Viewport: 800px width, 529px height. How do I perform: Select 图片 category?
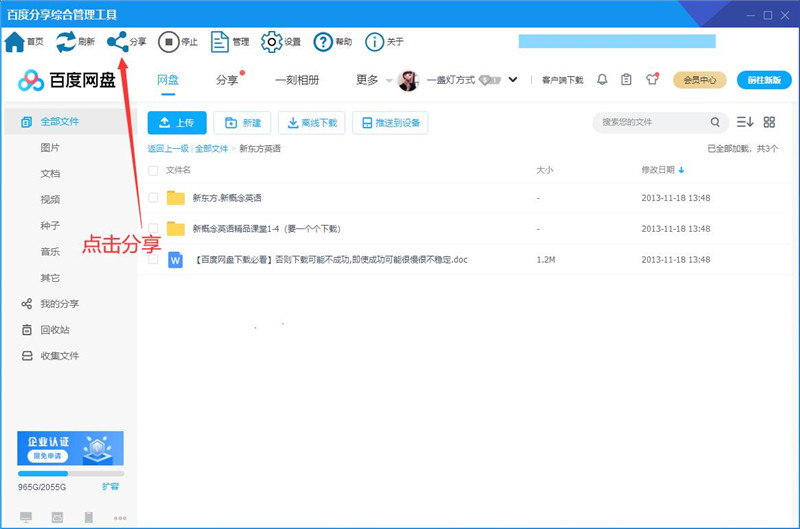tap(50, 147)
